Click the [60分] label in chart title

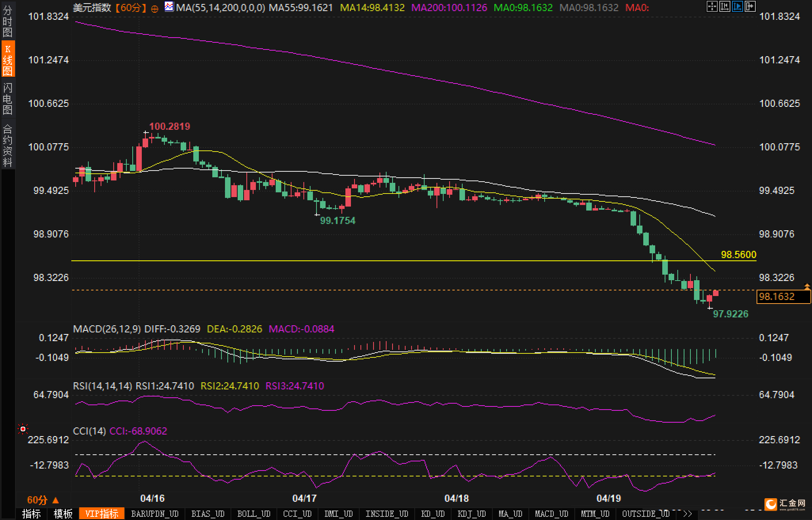tap(131, 8)
